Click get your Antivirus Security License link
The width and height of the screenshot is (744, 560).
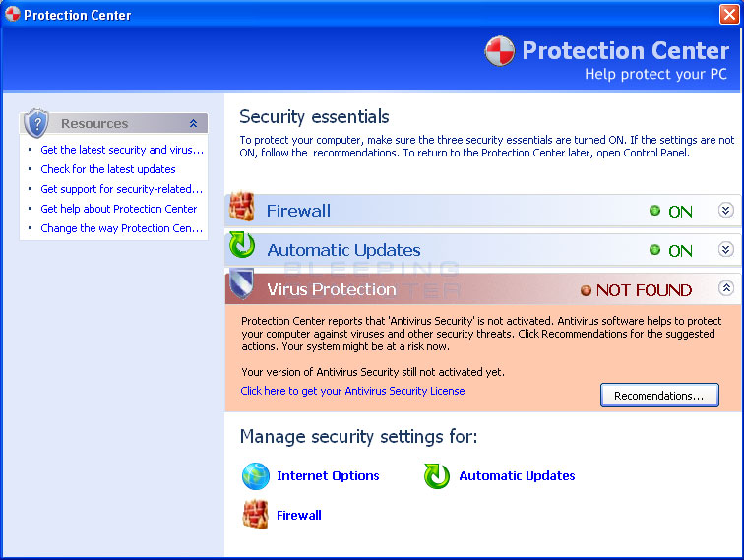coord(352,391)
